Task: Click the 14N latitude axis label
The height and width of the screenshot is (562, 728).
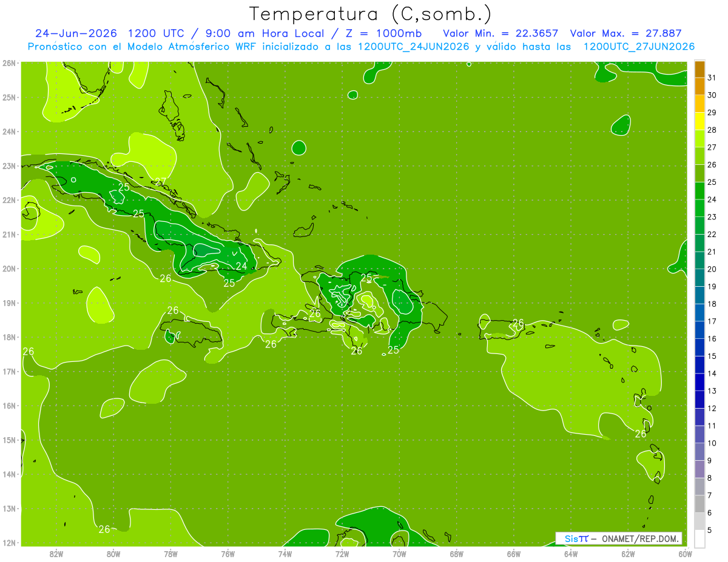Action: (8, 474)
